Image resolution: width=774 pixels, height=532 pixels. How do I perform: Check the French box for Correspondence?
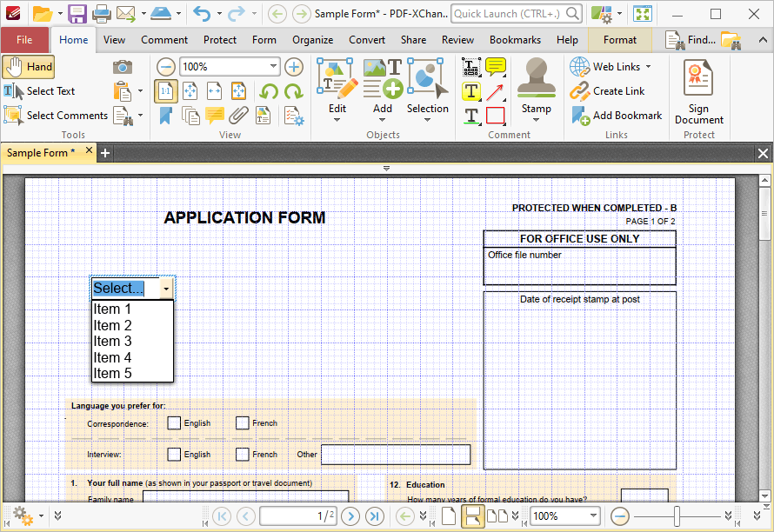pos(242,423)
